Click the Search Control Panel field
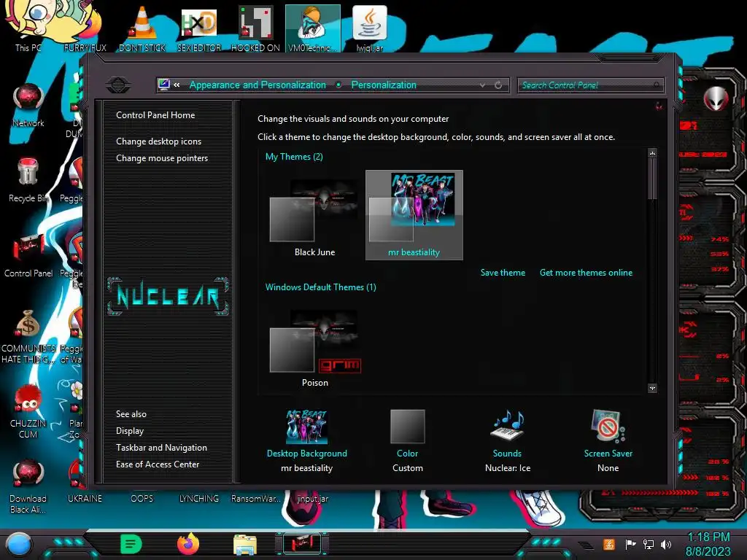Viewport: 747px width, 560px height. (590, 85)
